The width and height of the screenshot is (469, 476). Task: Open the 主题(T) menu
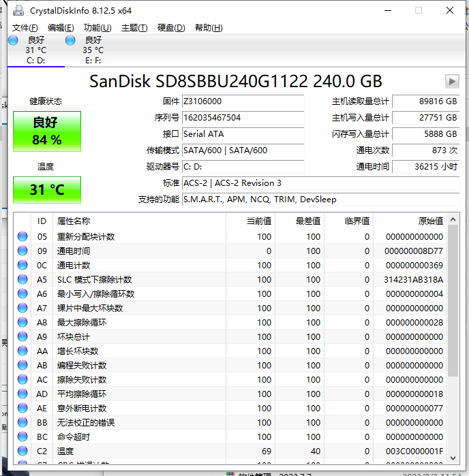coord(134,28)
